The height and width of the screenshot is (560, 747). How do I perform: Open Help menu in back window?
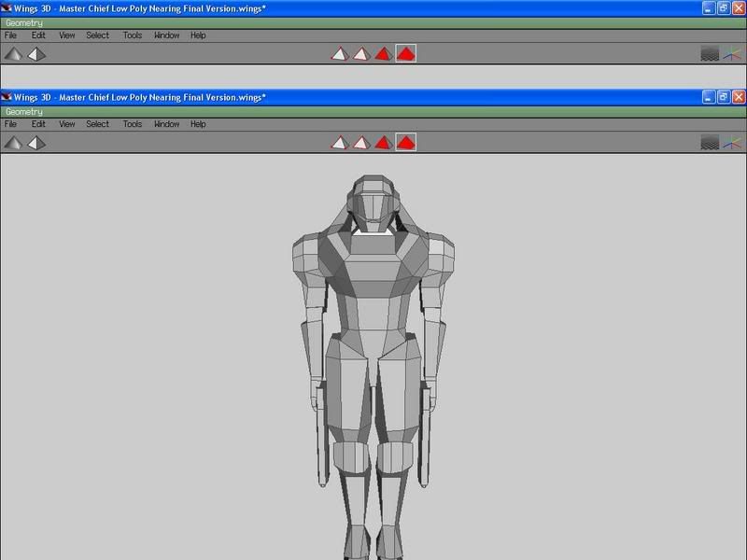click(198, 35)
